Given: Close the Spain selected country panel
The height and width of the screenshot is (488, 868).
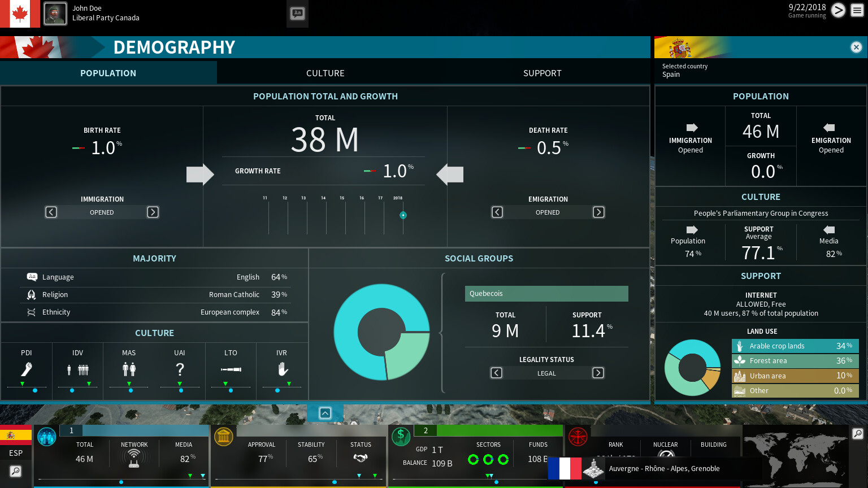Looking at the screenshot, I should coord(856,47).
